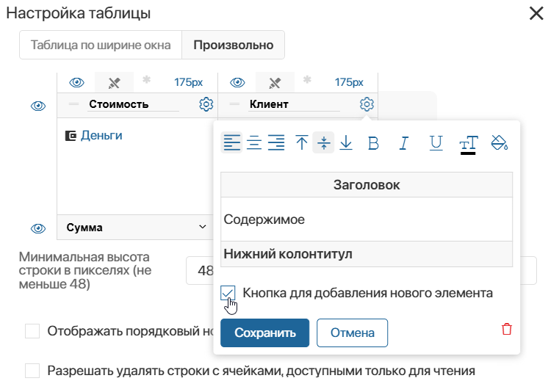Edit the Стоимость column title field
548x392 pixels.
(x=133, y=104)
